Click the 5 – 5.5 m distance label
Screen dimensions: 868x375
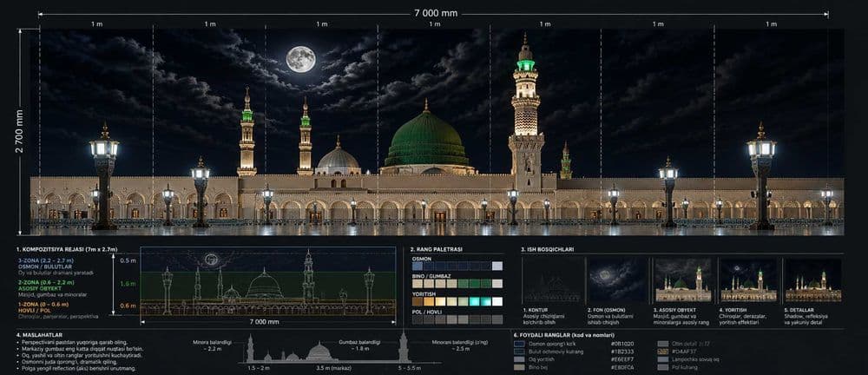coord(408,368)
